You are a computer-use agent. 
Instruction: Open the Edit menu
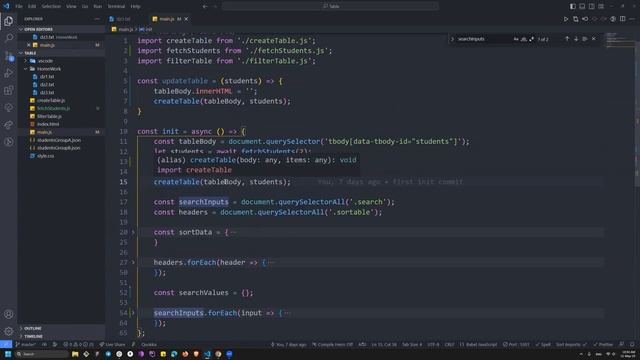[32, 7]
